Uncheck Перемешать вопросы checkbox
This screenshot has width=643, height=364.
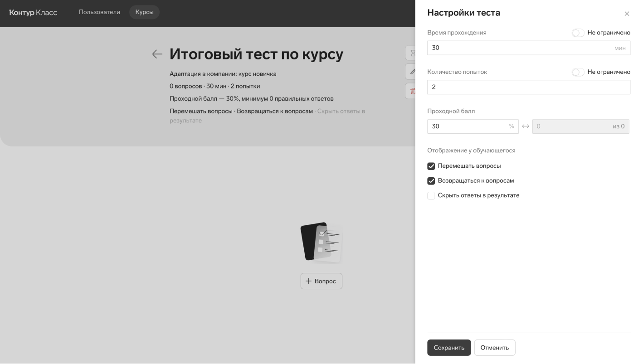431,166
